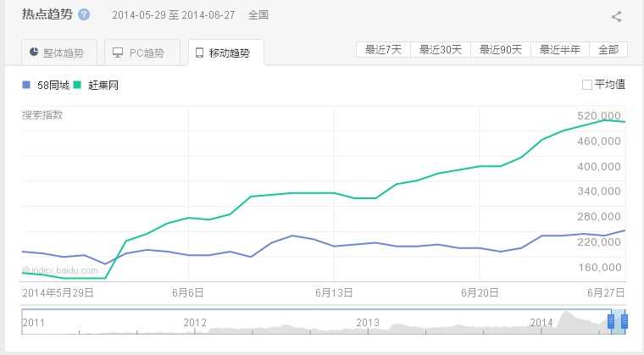This screenshot has width=644, height=355.
Task: Click the 2012 label in the overview timeline
Action: pyautogui.click(x=196, y=322)
